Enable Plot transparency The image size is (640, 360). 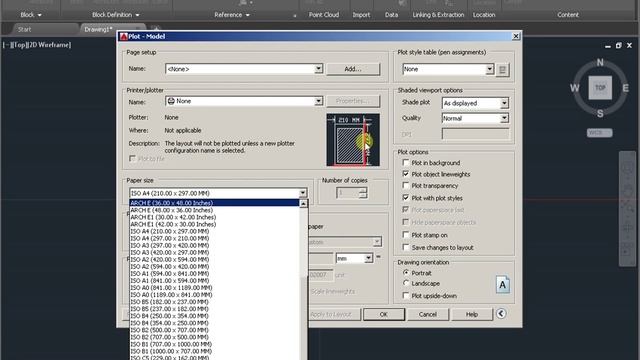tap(406, 185)
